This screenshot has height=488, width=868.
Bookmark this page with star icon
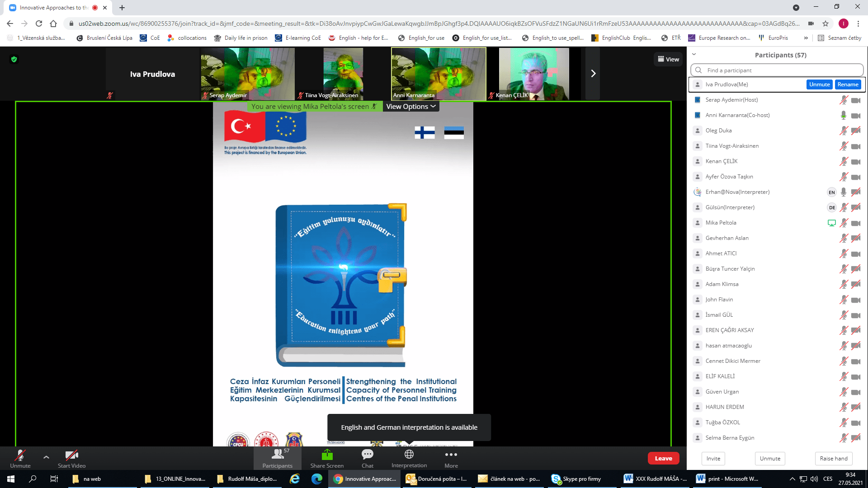826,23
